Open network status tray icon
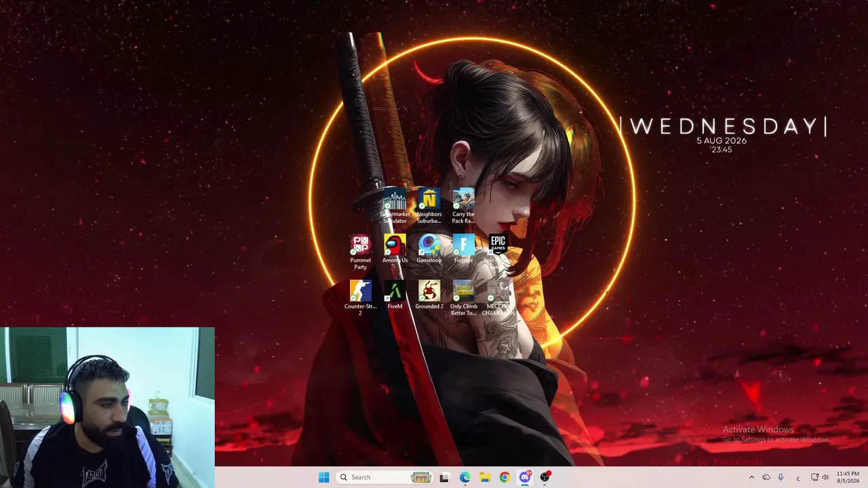The width and height of the screenshot is (868, 488). [814, 477]
